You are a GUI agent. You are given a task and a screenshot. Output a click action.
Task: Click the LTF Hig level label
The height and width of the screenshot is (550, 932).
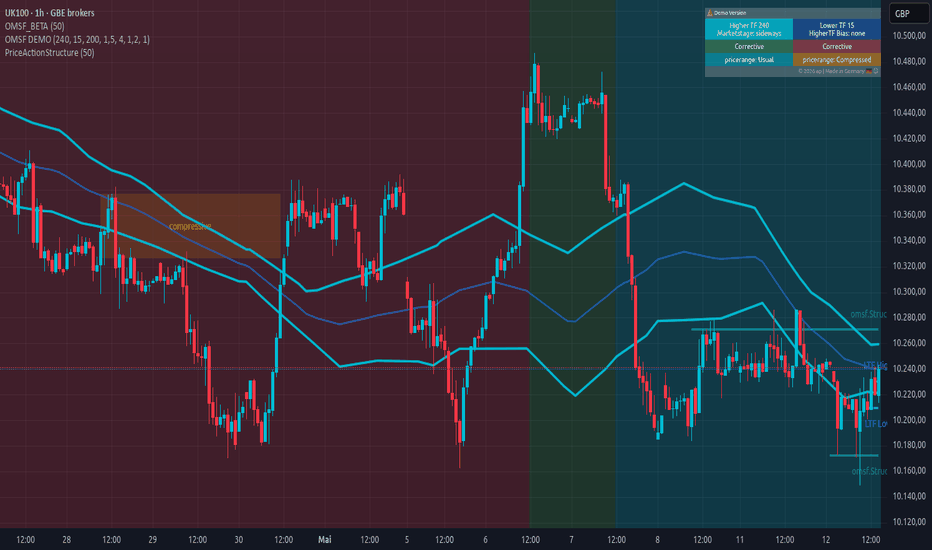[875, 365]
